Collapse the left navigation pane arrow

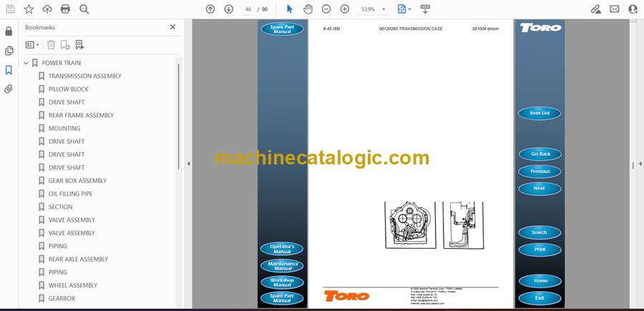tap(188, 164)
